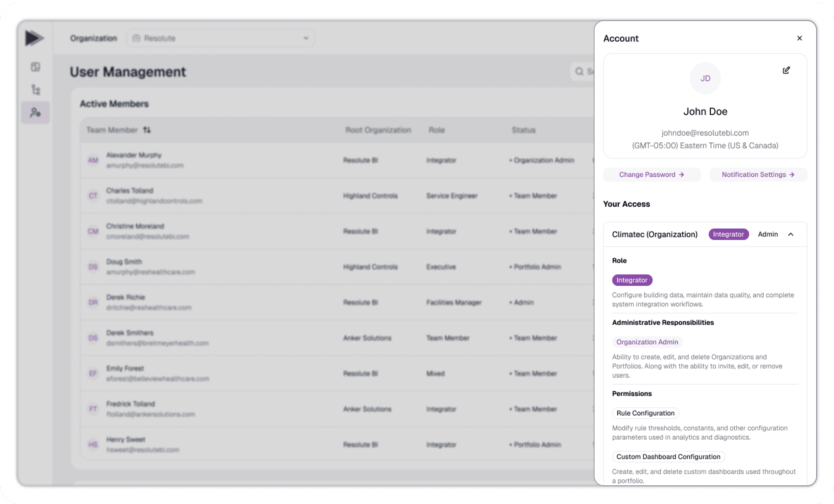Sort by Team Member column arrows
This screenshot has width=834, height=504.
pyautogui.click(x=147, y=130)
